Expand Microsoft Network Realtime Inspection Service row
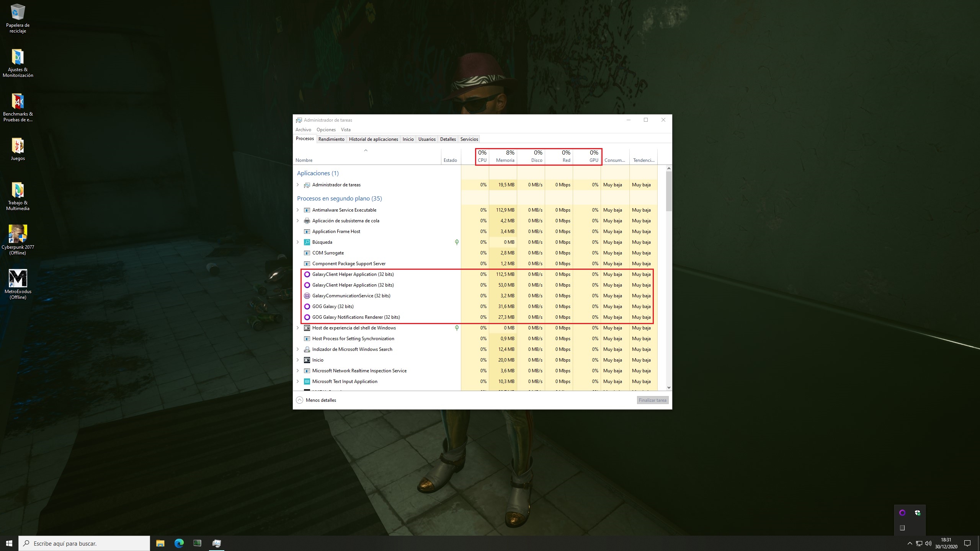This screenshot has width=980, height=551. 298,371
